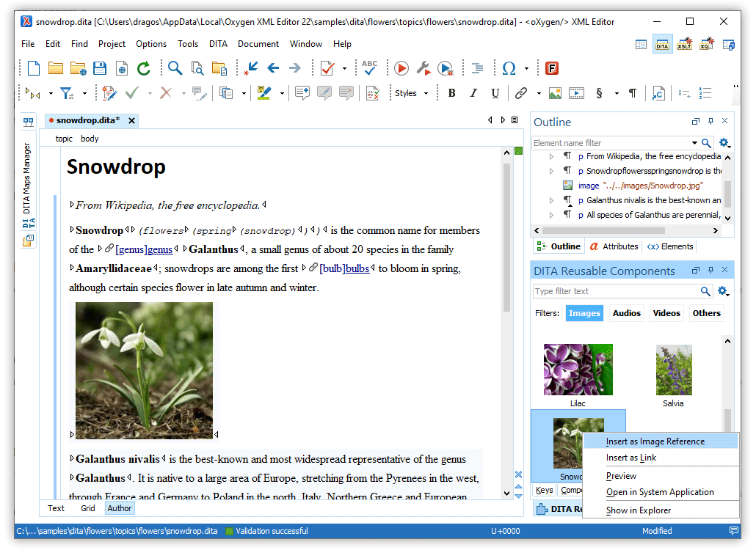The image size is (756, 550).
Task: Configure transformation scenarios with the wrench icon
Action: click(x=424, y=68)
